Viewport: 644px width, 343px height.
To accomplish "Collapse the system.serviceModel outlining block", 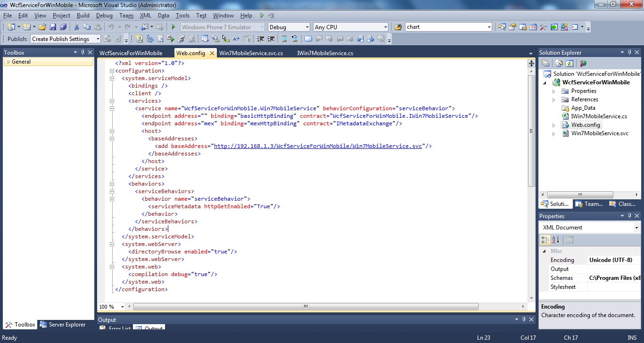I will [112, 78].
